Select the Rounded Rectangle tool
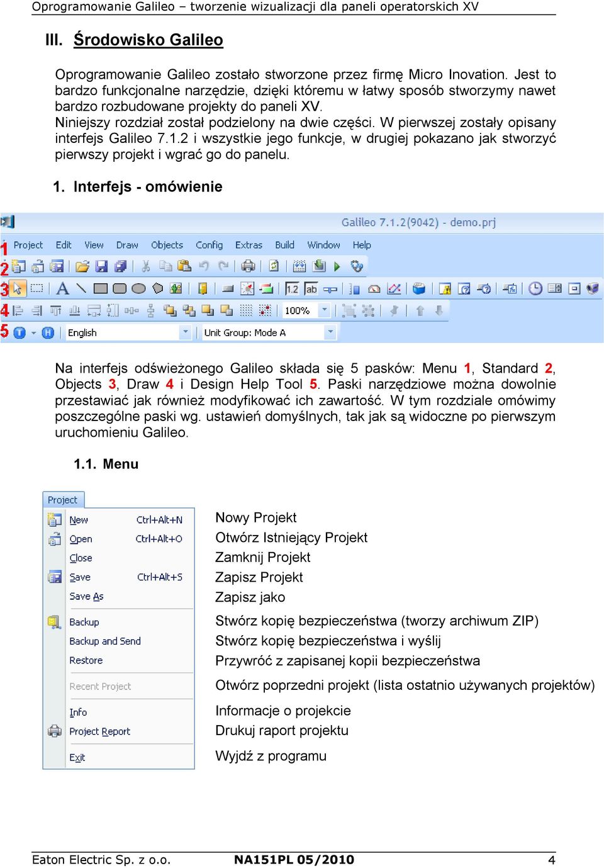The width and height of the screenshot is (604, 868). tap(120, 289)
